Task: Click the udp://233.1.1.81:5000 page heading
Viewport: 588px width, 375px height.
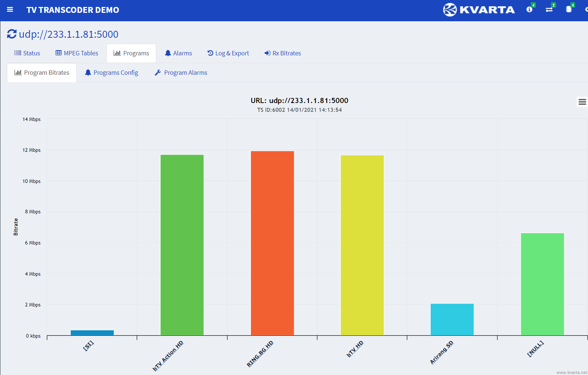Action: (69, 34)
